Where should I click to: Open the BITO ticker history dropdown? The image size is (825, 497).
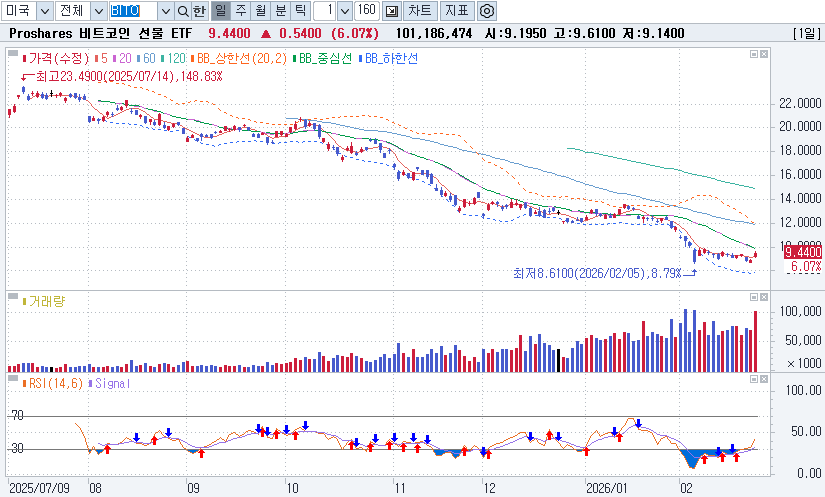(164, 11)
